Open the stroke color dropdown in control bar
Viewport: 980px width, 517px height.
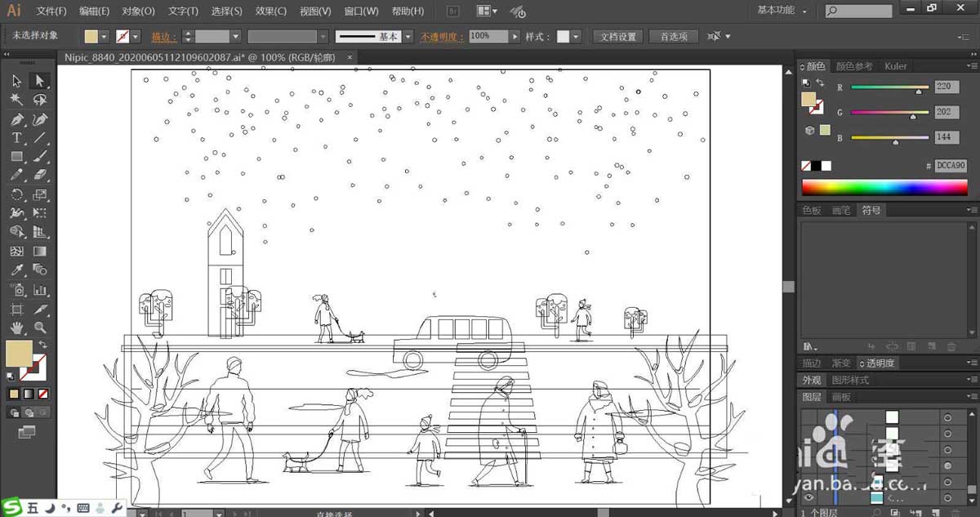point(135,37)
